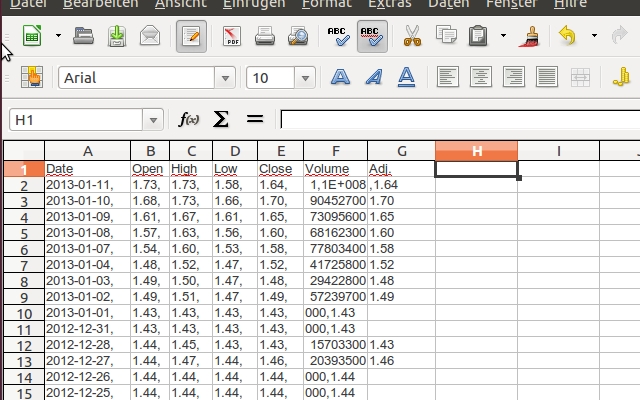Screen dimensions: 640x400
Task: Click Export as PDF icon
Action: click(232, 38)
